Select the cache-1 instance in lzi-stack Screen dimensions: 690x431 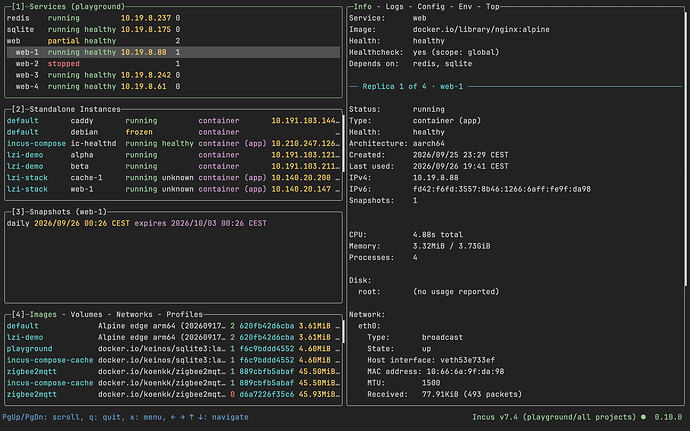pyautogui.click(x=173, y=178)
